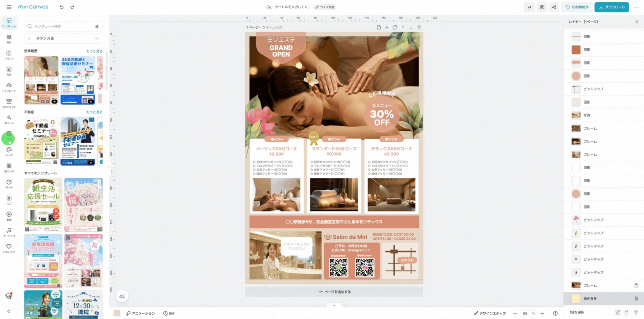Redo the last action
Image resolution: width=644 pixels, height=319 pixels.
pyautogui.click(x=72, y=7)
